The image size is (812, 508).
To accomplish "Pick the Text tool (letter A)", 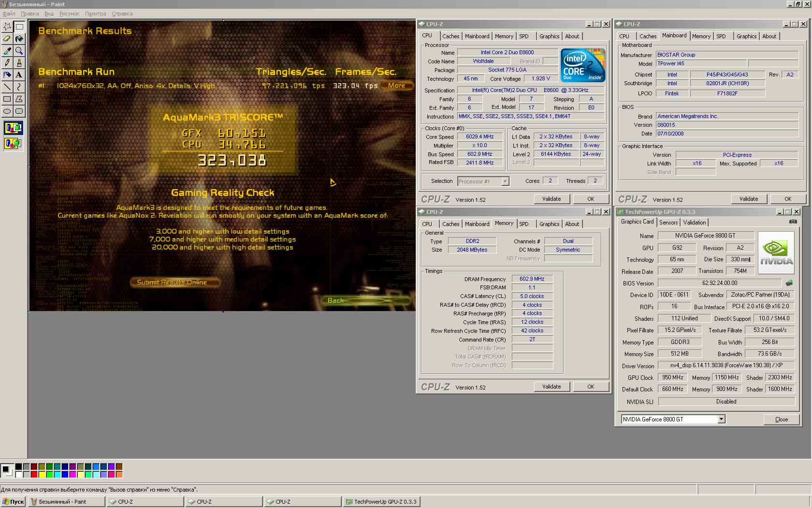I will (19, 75).
